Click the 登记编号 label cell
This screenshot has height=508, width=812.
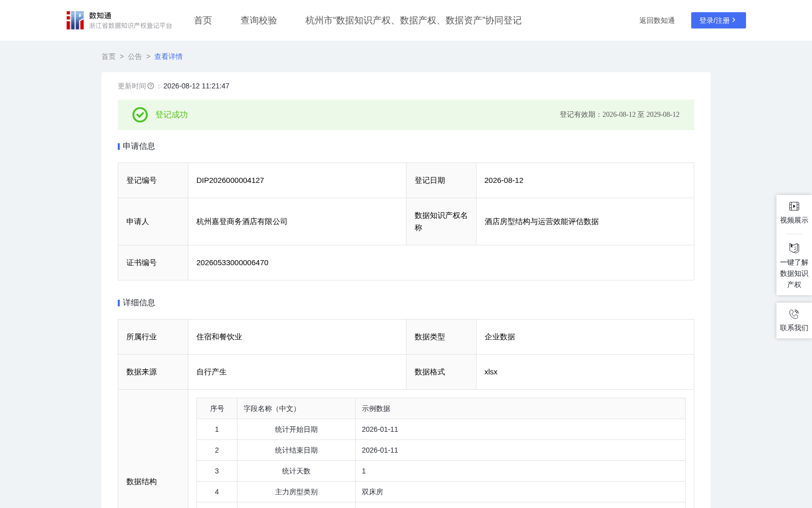(x=153, y=180)
